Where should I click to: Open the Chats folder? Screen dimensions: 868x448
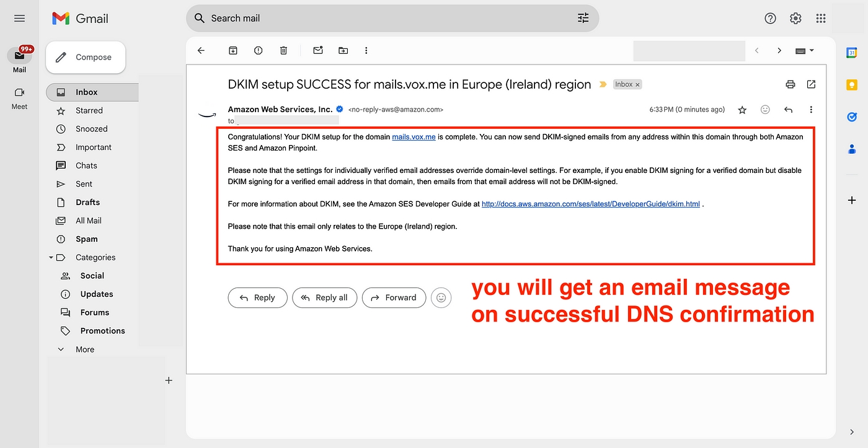92,165
